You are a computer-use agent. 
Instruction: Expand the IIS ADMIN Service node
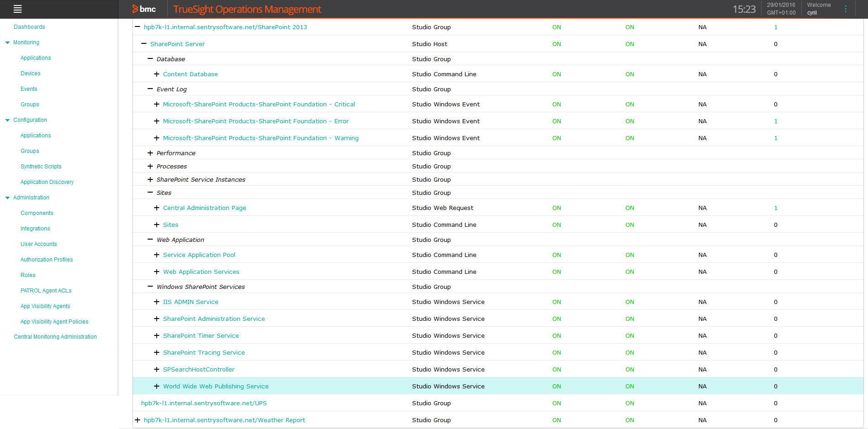tap(157, 302)
